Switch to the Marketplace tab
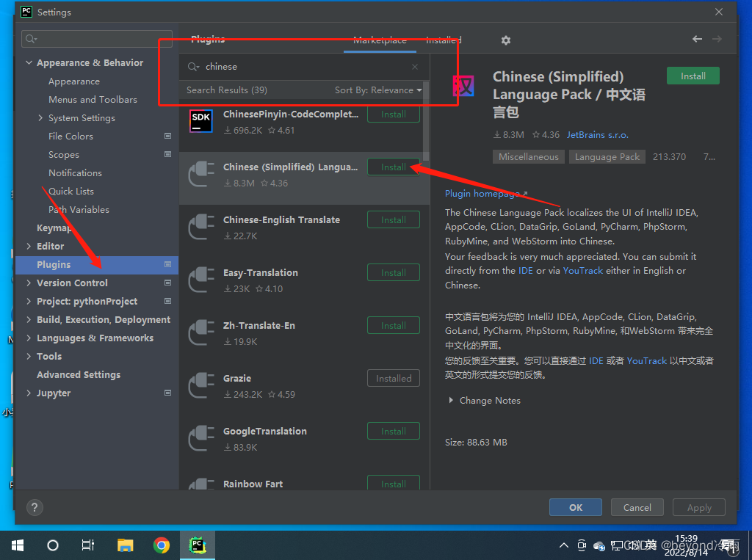 [x=380, y=40]
